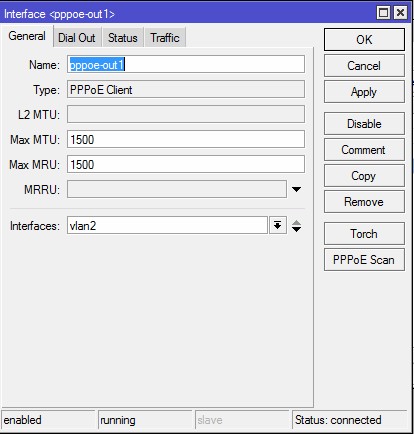The width and height of the screenshot is (414, 434).
Task: Copy the pppoe-out1 interface
Action: [x=364, y=176]
